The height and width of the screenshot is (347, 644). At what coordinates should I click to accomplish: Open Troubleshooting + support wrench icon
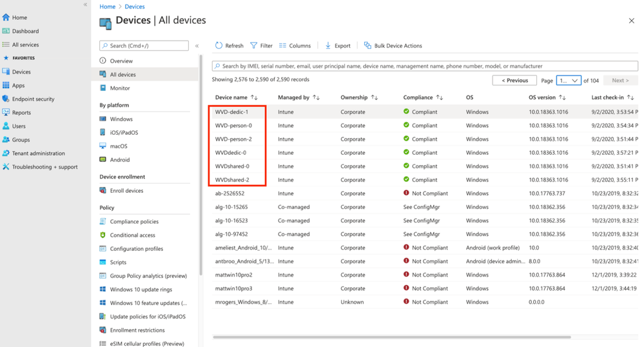(6, 166)
